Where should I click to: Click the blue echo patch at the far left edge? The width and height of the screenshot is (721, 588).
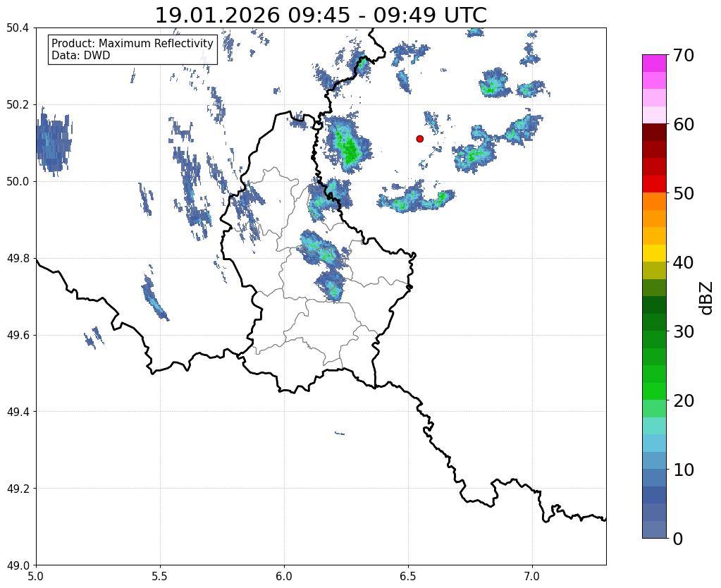tap(54, 142)
